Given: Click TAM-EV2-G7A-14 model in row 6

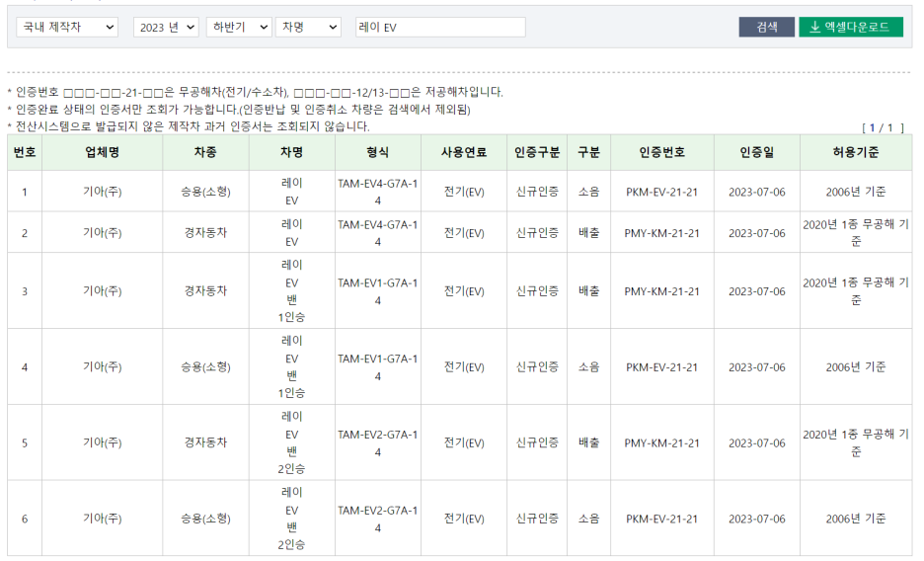Looking at the screenshot, I should (x=378, y=520).
